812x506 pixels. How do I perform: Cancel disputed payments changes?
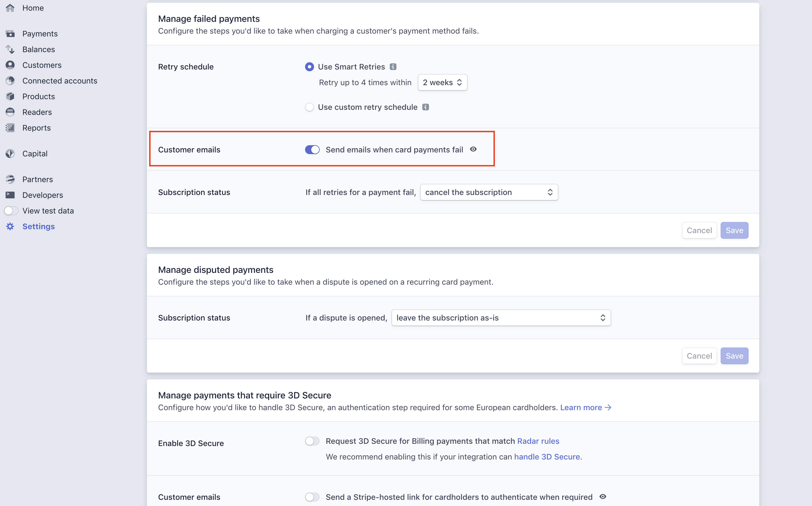point(699,356)
